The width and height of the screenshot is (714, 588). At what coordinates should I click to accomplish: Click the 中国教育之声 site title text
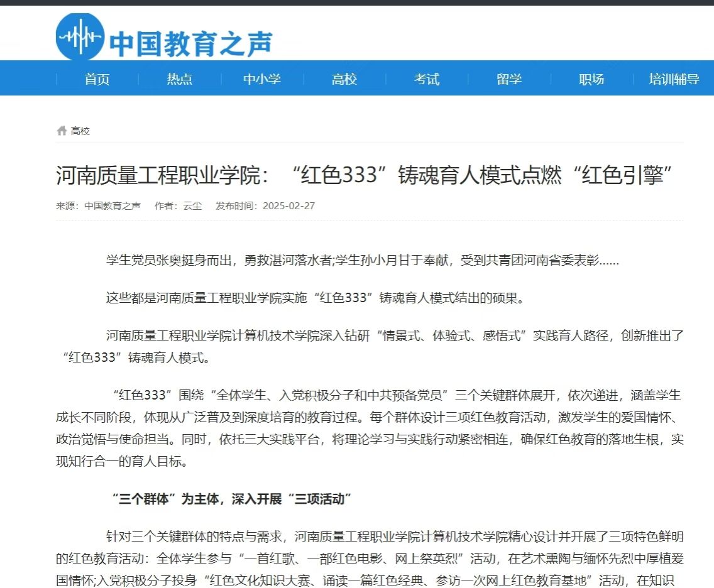(191, 43)
